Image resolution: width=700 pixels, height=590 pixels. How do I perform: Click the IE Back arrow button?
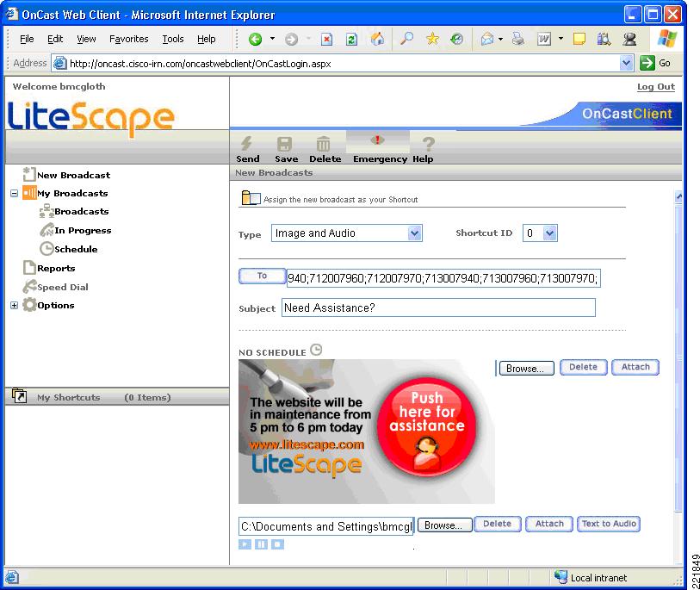255,40
